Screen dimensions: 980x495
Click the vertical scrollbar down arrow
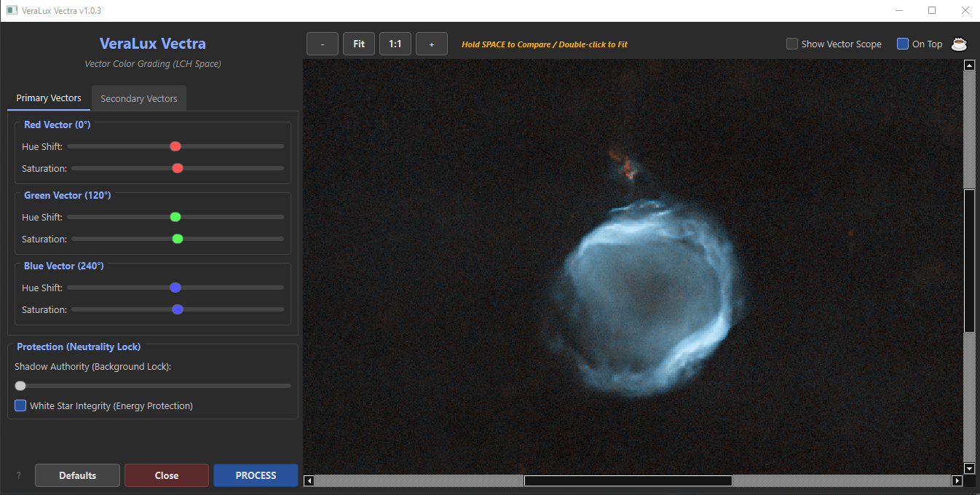(x=969, y=469)
